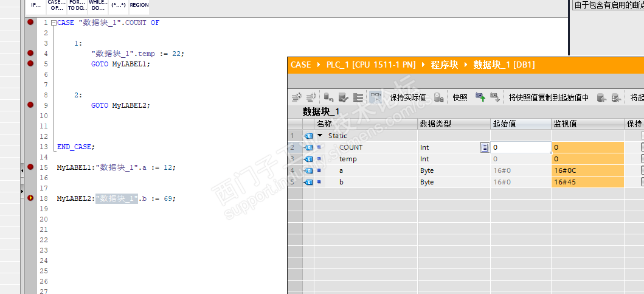The image size is (644, 294).
Task: Click 数据类型 column header
Action: tap(454, 124)
